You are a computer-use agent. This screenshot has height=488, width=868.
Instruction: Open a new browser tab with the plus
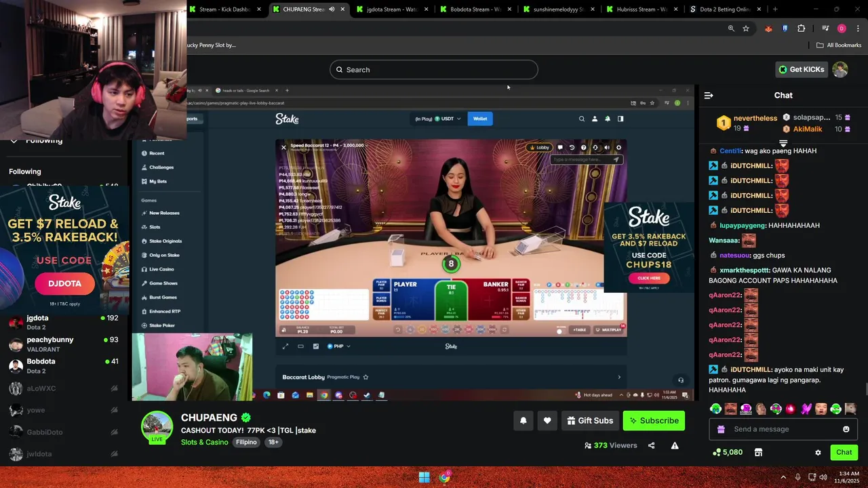[775, 9]
